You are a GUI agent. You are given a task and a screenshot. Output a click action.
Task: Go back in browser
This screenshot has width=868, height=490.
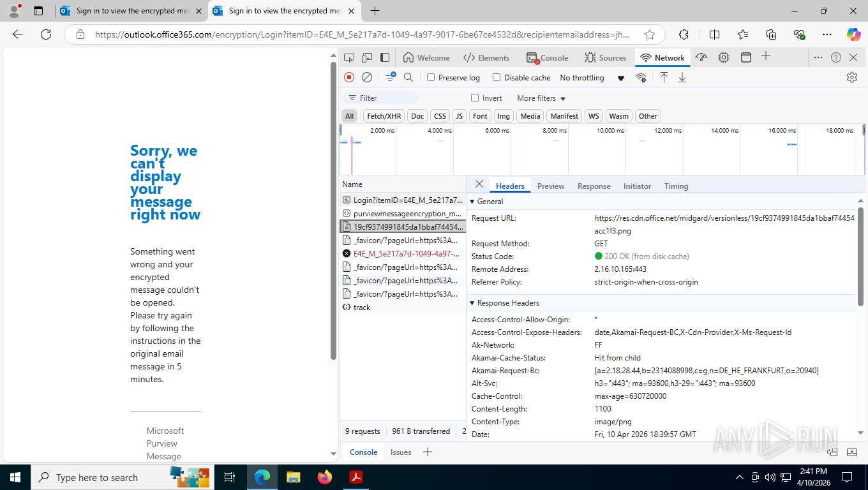pos(18,34)
